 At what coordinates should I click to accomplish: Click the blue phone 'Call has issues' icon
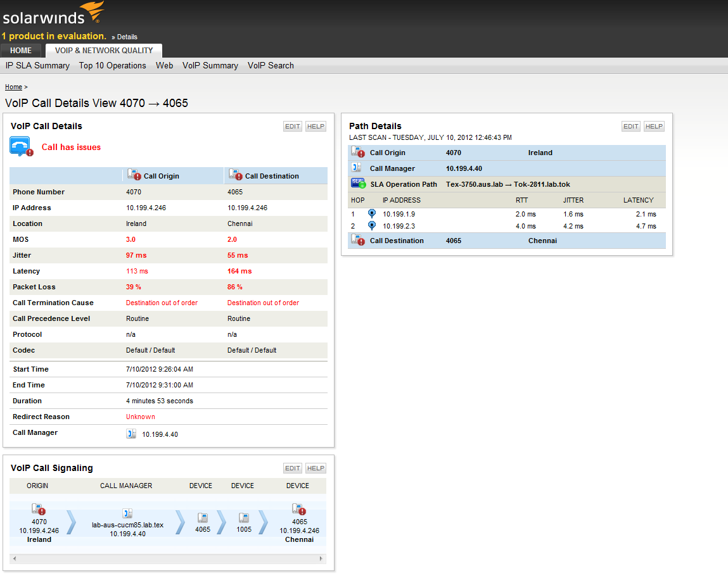(22, 147)
